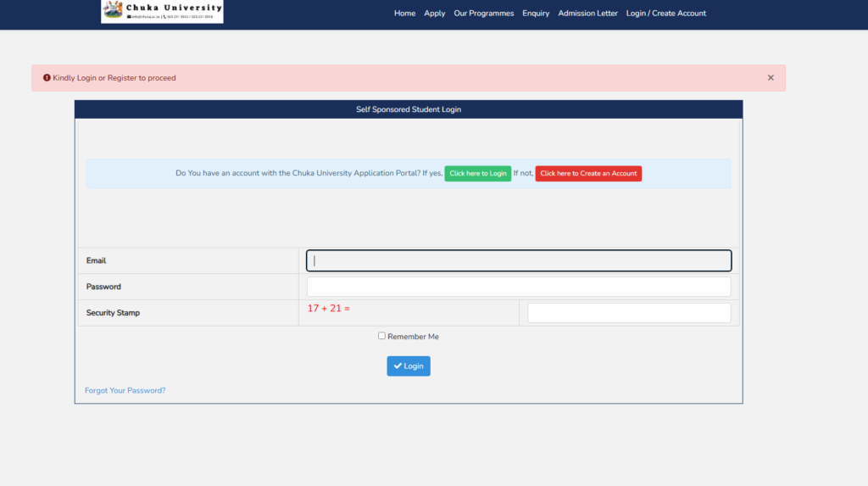Click into the Password input field
868x486 pixels.
[518, 287]
